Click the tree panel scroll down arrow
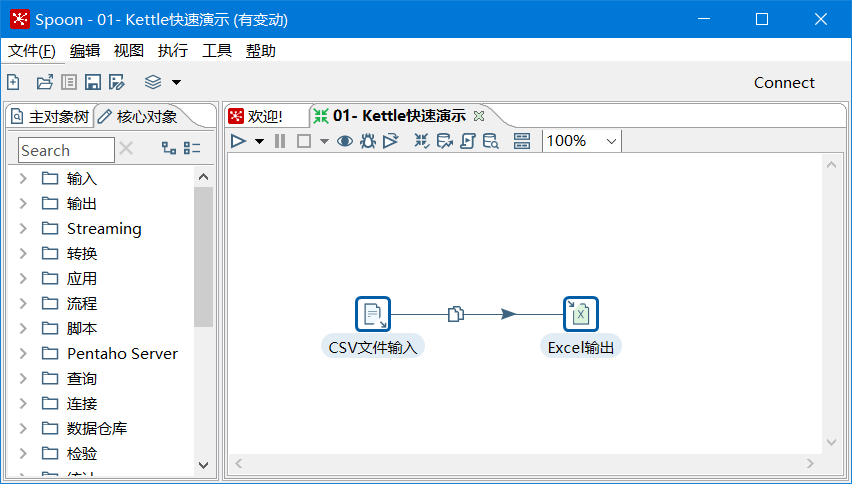This screenshot has height=484, width=852. tap(203, 465)
